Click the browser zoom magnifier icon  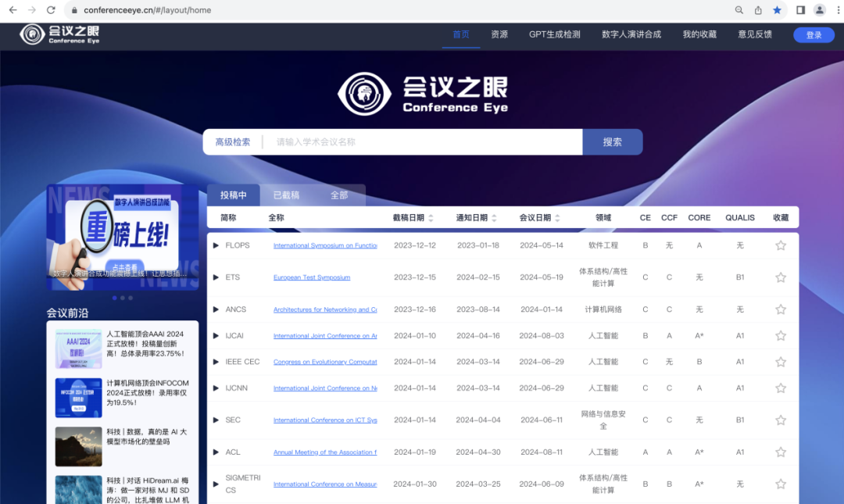pyautogui.click(x=739, y=10)
